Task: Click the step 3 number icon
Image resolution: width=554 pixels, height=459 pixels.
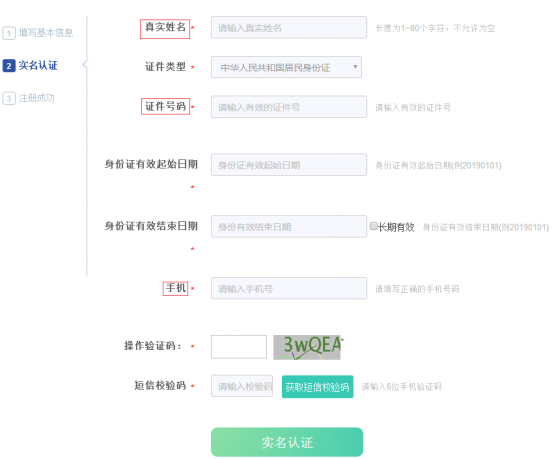Action: coord(9,98)
